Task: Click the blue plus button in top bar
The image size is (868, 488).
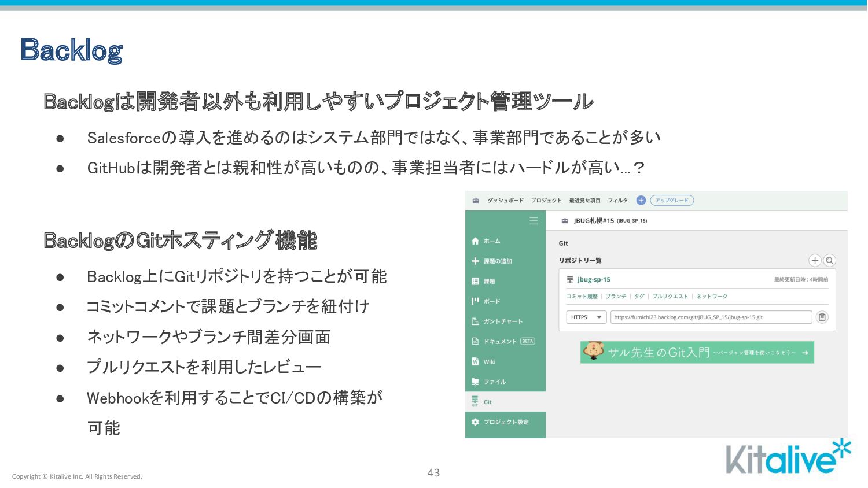Action: (x=641, y=201)
